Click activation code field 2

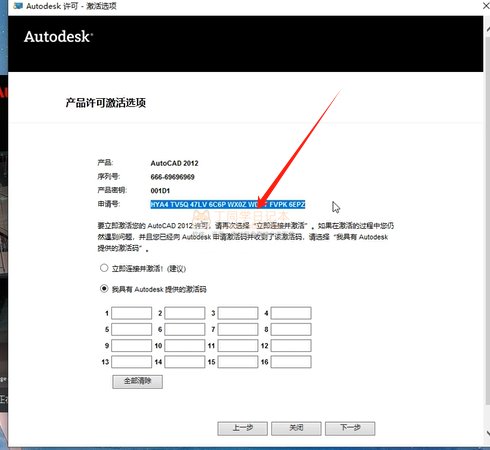tap(185, 313)
